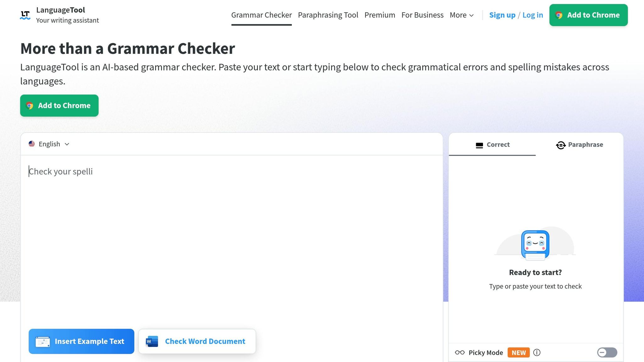Click the Picky Mode glasses icon
The width and height of the screenshot is (644, 362).
(460, 353)
